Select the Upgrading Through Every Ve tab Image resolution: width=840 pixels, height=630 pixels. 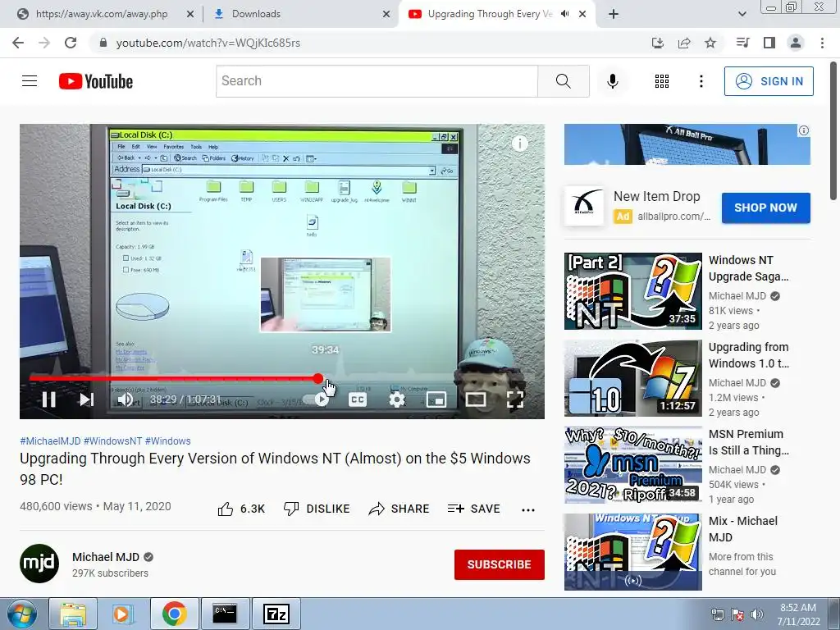point(490,14)
